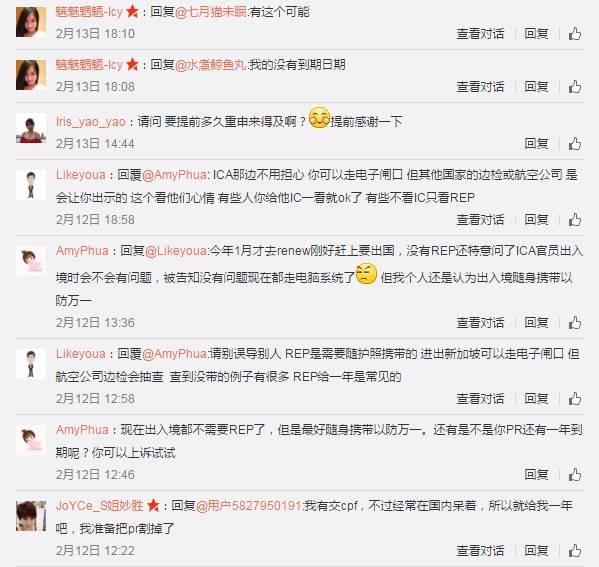This screenshot has height=567, width=599.
Task: Open 查看对话 for the 18:10 comment
Action: [x=480, y=34]
